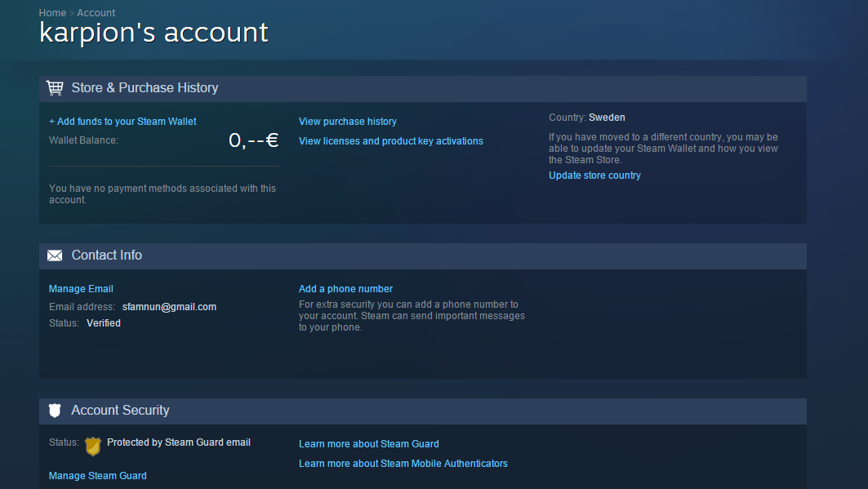Open the Manage Email link
This screenshot has width=868, height=489.
pos(81,289)
